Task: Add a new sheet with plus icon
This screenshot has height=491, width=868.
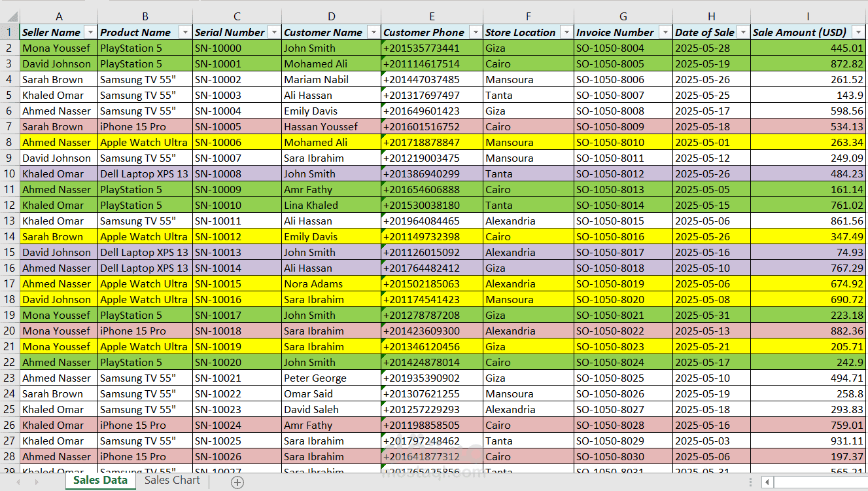Action: pos(237,482)
